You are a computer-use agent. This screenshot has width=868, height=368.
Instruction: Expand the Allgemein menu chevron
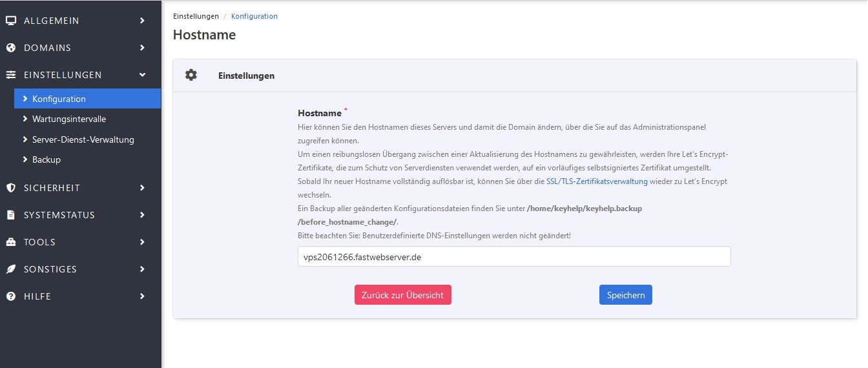(x=142, y=21)
